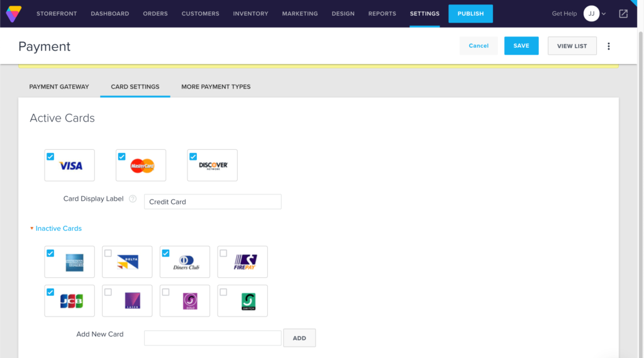The width and height of the screenshot is (644, 358).
Task: Click the JCB card logo
Action: 72,301
